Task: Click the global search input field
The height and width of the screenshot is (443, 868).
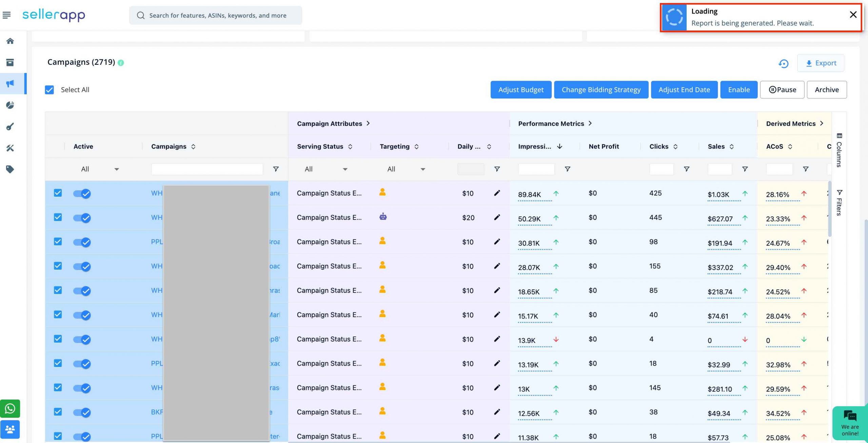Action: (216, 15)
